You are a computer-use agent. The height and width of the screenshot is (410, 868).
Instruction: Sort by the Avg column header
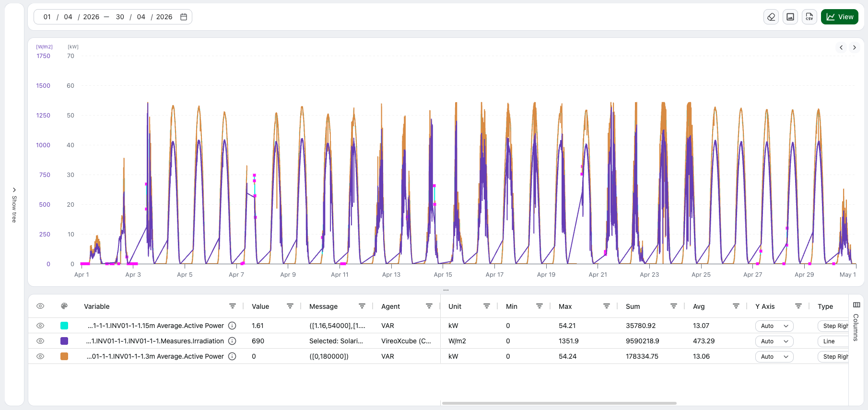699,306
